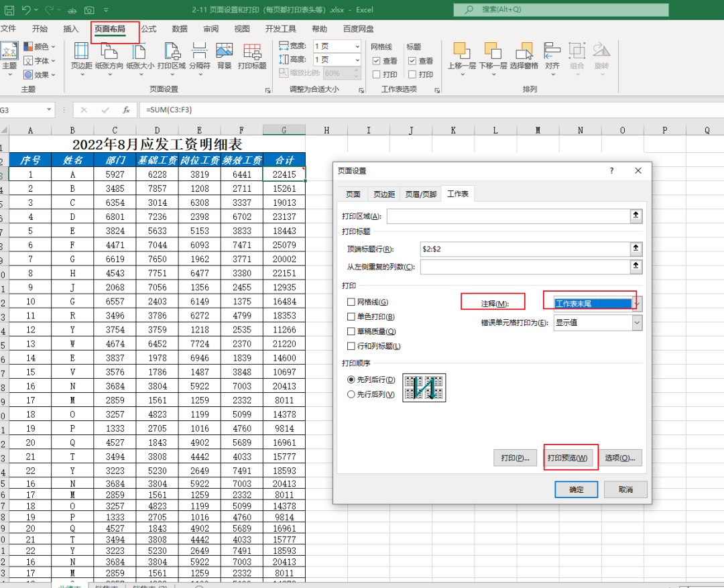Click into the 打印区域(A) input field
Screen dimensions: 724x588
tap(508, 216)
